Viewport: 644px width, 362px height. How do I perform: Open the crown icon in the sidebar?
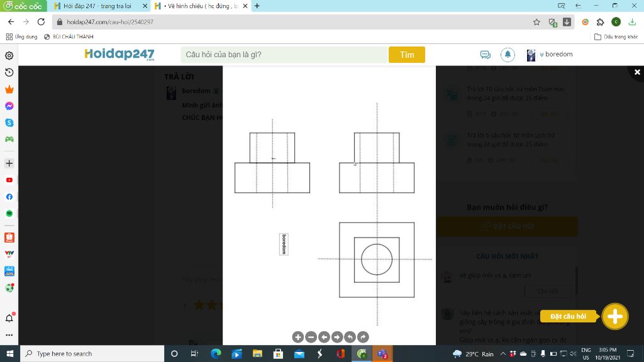coord(9,89)
